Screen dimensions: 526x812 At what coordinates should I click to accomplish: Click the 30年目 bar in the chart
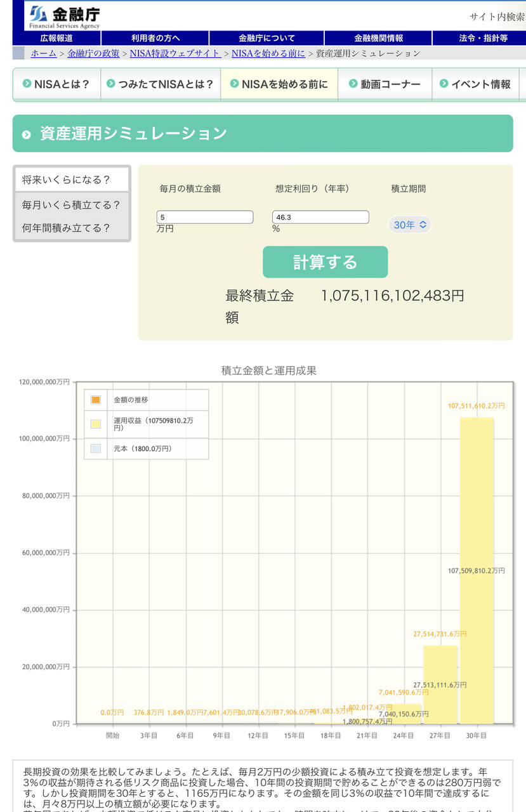pos(477,570)
